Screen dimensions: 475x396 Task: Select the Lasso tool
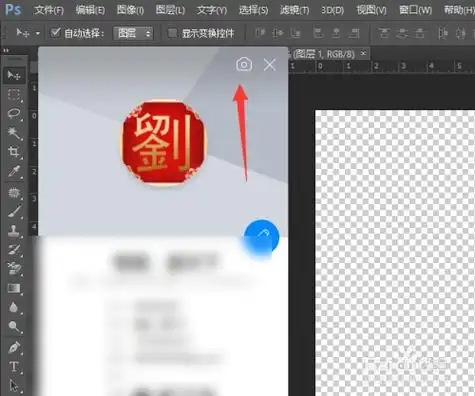pyautogui.click(x=14, y=114)
